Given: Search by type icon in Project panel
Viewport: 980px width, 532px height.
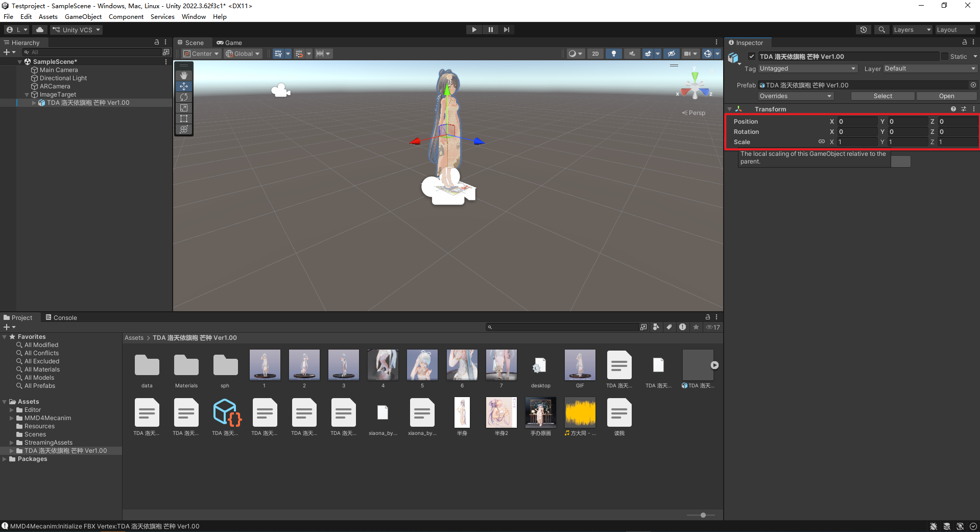Looking at the screenshot, I should [656, 327].
